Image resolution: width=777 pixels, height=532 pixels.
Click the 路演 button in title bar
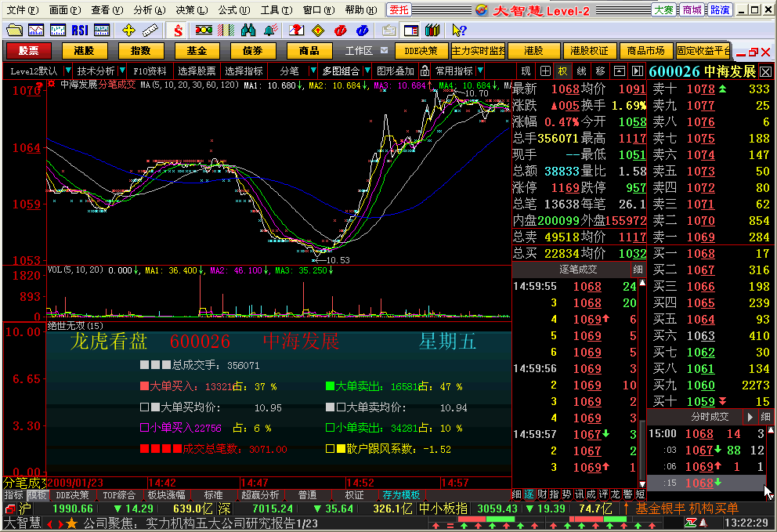[719, 10]
